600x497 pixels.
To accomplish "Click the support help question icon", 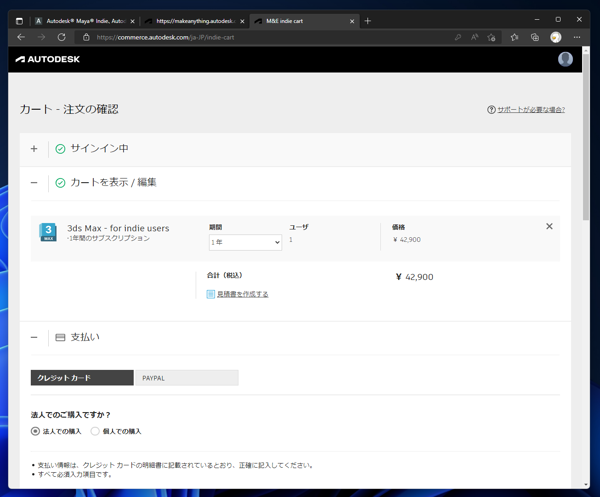I will [x=491, y=110].
